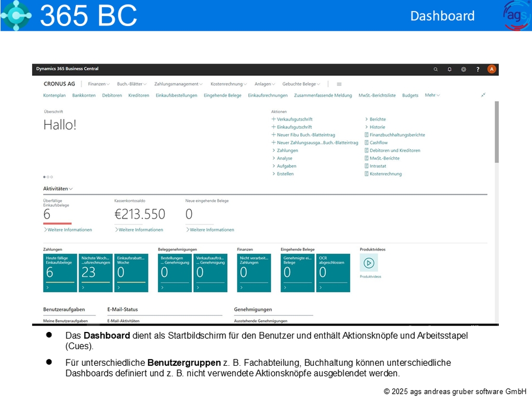Open the Nicht verarbeit... Zahlungen tile
532x399 pixels.
pos(254,273)
